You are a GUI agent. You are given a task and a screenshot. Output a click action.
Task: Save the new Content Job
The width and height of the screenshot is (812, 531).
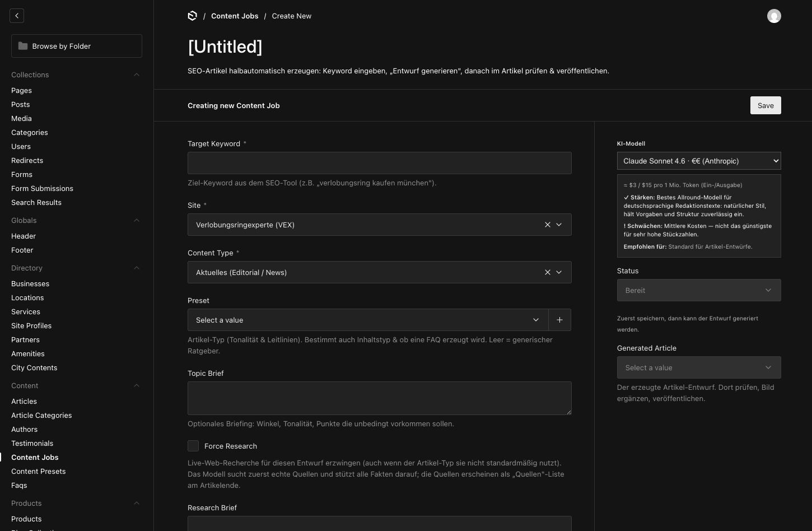point(766,105)
